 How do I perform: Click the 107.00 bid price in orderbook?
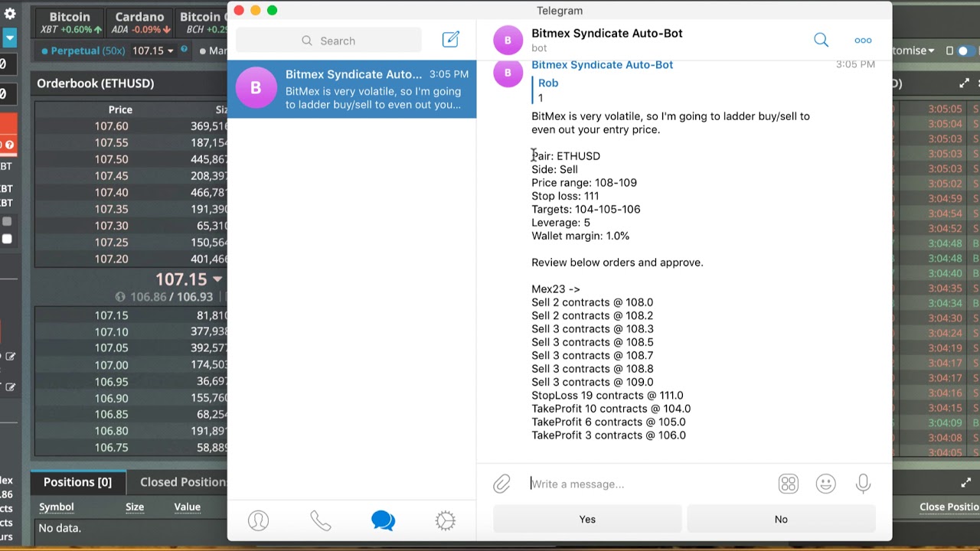coord(112,365)
